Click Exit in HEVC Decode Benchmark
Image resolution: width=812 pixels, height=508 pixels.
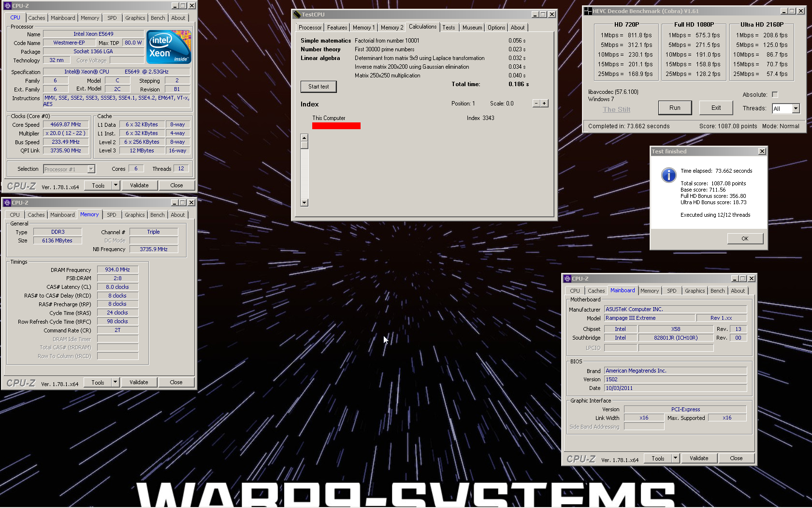716,108
